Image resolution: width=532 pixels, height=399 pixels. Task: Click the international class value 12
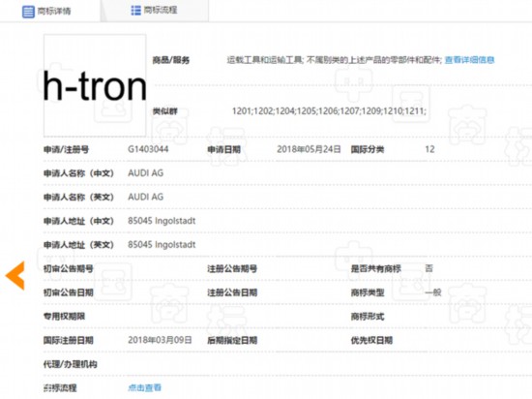429,149
